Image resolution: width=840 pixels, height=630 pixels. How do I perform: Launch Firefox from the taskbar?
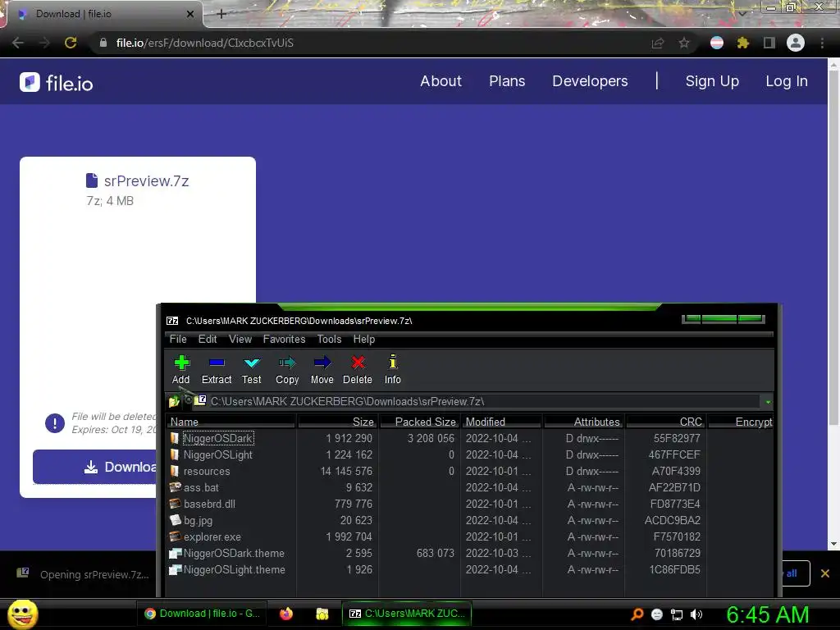click(286, 614)
